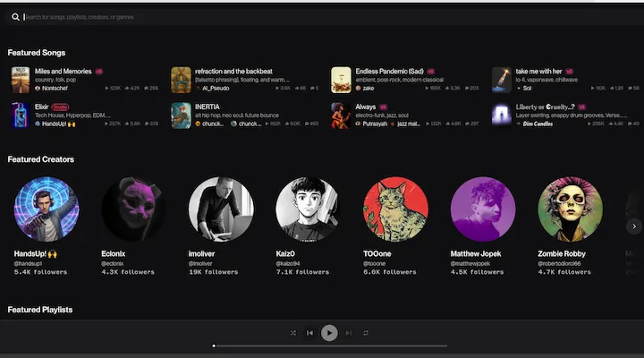Click the Eclonix creator name
The height and width of the screenshot is (358, 644).
(x=114, y=254)
